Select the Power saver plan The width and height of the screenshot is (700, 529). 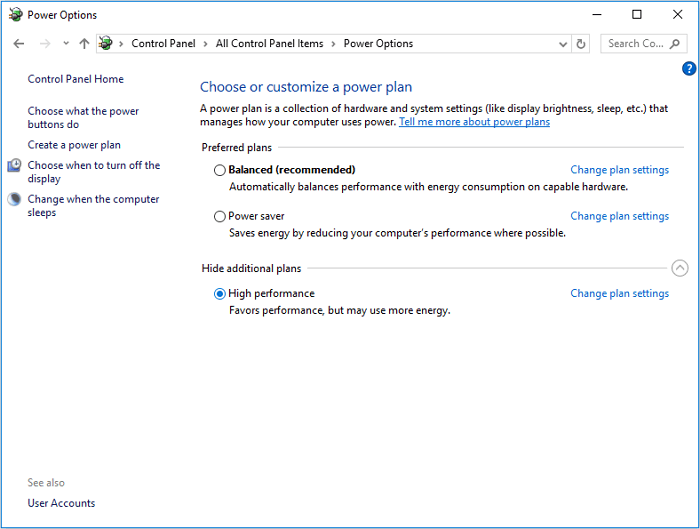tap(220, 216)
